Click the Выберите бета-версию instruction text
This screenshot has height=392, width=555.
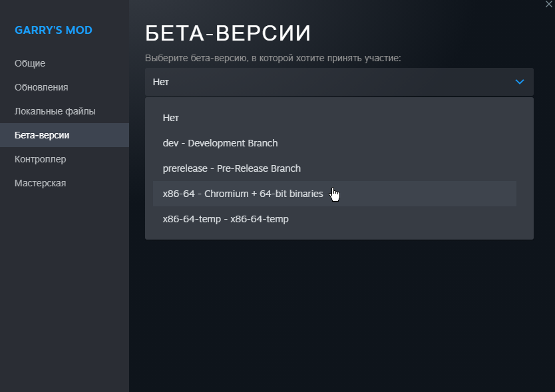[273, 59]
